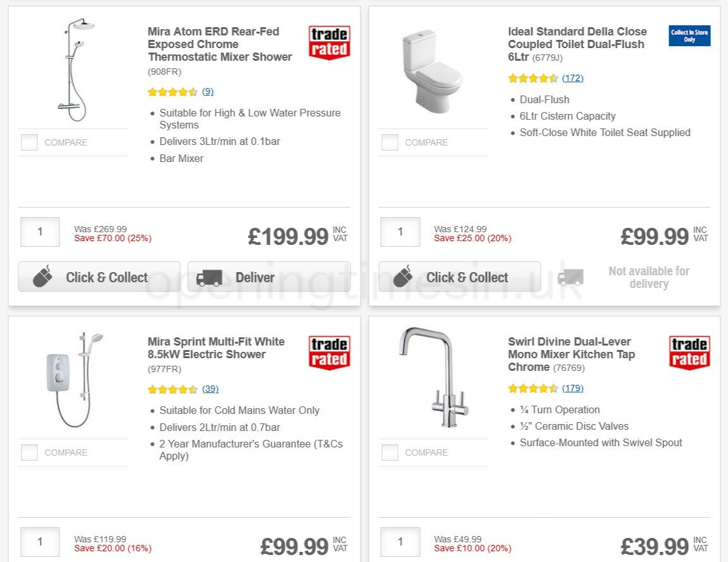Open the (172) reviews for Ideal Standard toilet
The height and width of the screenshot is (562, 728).
click(572, 78)
